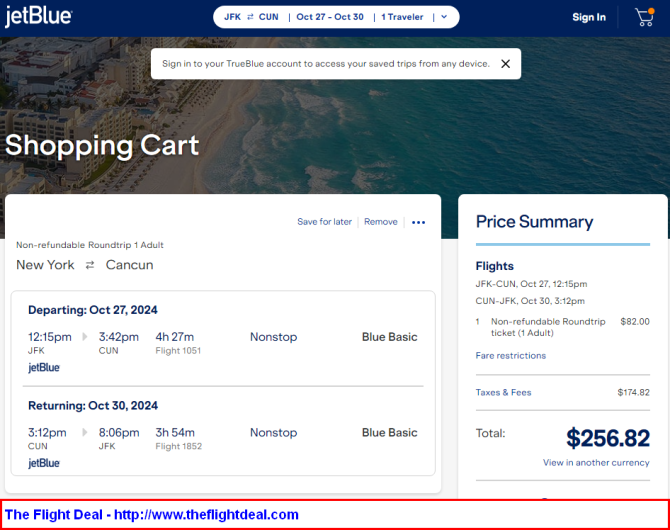Click the jetBlue logo under returning flight
670x530 pixels.
point(44,463)
